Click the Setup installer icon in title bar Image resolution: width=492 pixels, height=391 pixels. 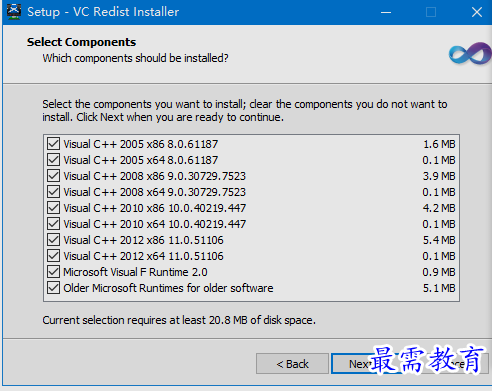pyautogui.click(x=14, y=12)
